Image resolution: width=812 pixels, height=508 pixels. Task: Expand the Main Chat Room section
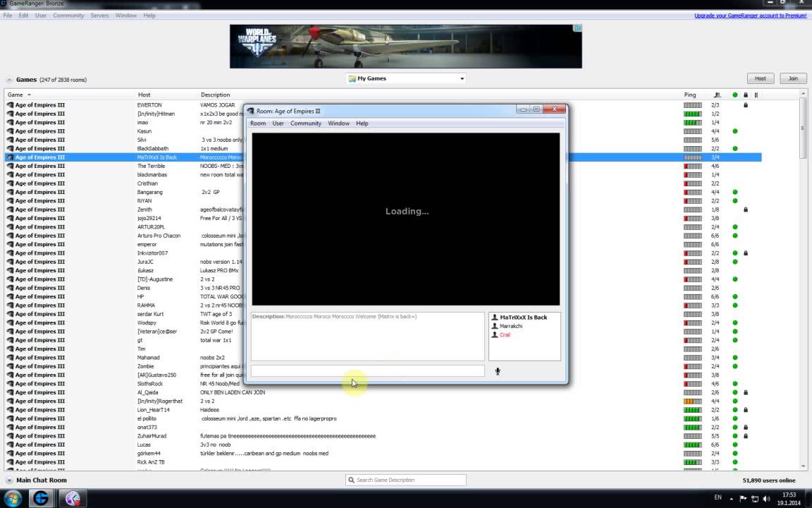coord(8,480)
